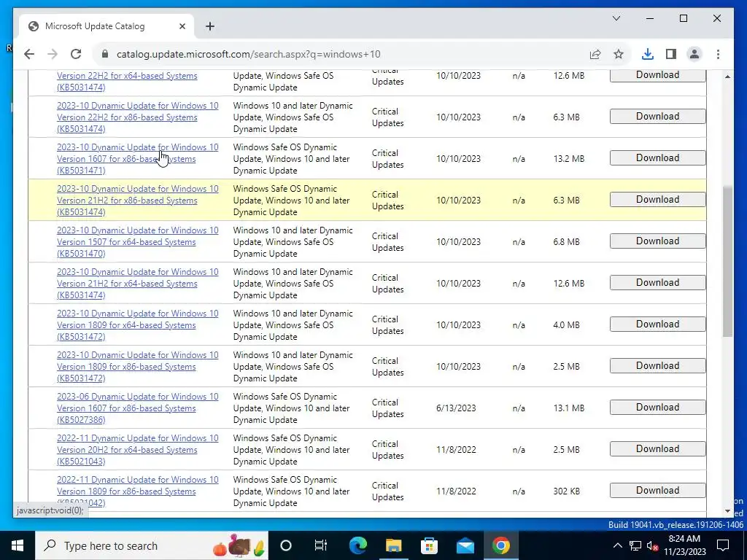Open Version 21H2 x64 KB5031474 update link
Image resolution: width=747 pixels, height=560 pixels.
pos(138,284)
